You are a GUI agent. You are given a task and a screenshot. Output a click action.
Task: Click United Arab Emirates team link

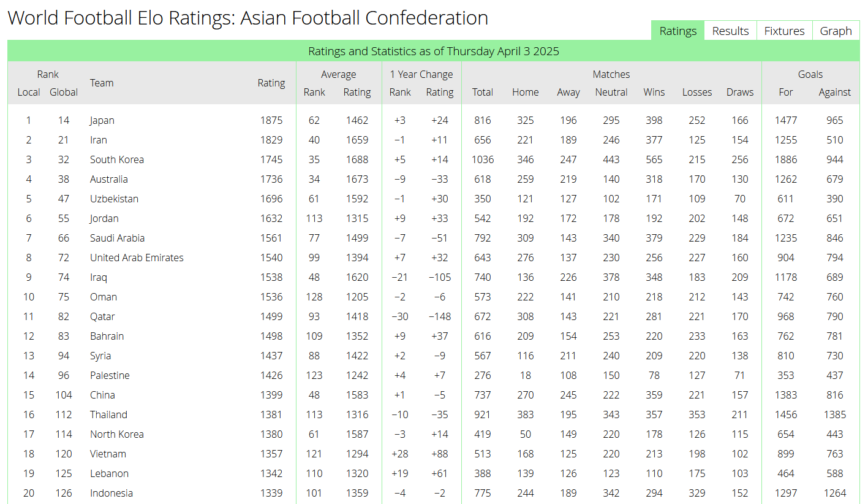tap(137, 258)
